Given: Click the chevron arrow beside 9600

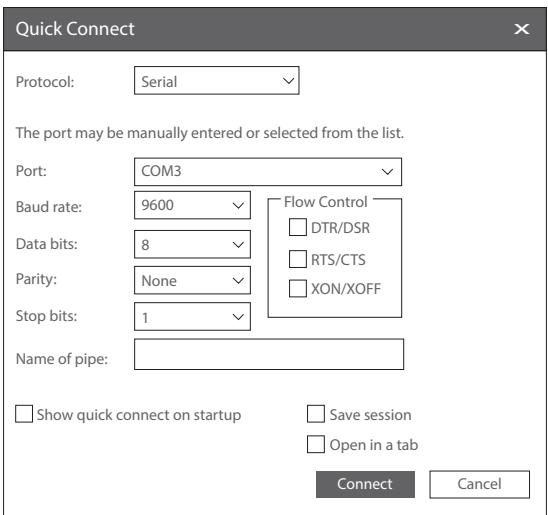Looking at the screenshot, I should click(x=238, y=205).
